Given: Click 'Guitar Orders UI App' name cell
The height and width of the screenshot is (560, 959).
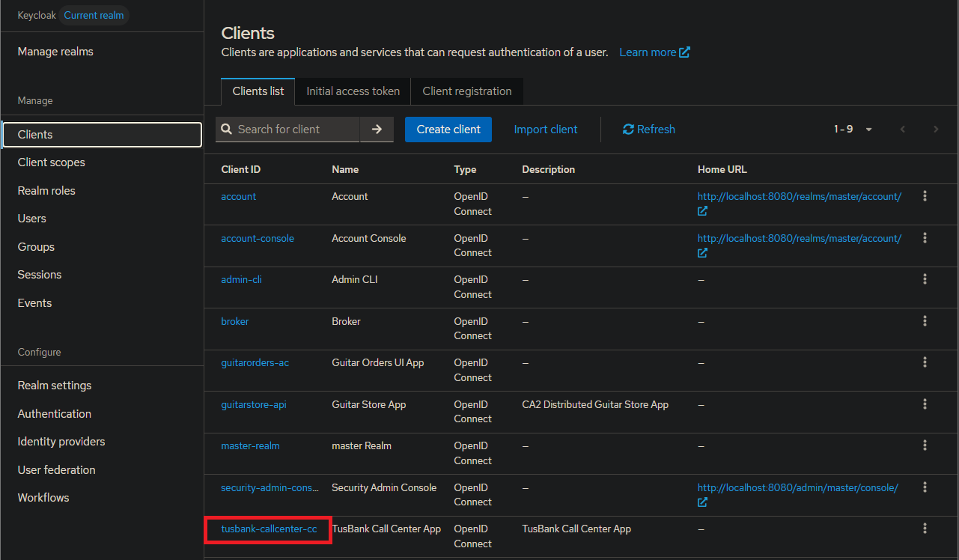Looking at the screenshot, I should pos(378,362).
